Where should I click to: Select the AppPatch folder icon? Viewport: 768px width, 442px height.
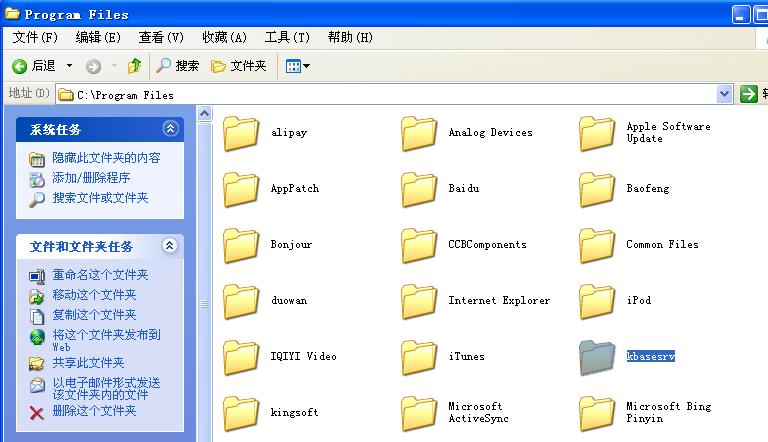click(240, 189)
